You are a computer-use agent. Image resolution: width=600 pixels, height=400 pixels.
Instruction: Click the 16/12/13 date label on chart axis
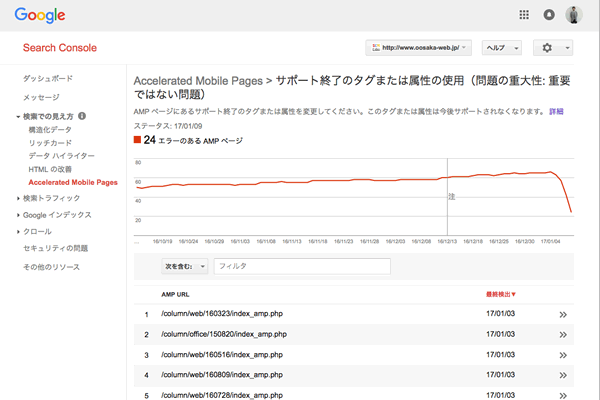tap(447, 242)
